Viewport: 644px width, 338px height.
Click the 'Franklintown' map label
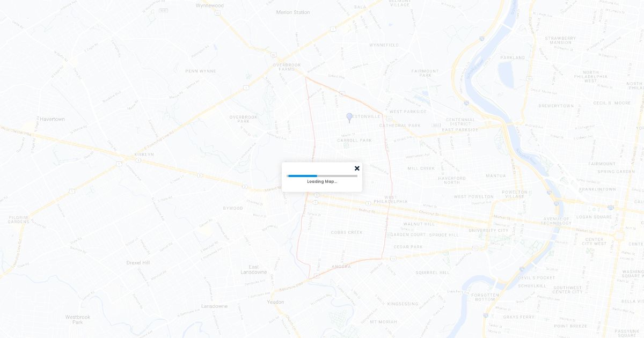(x=597, y=189)
